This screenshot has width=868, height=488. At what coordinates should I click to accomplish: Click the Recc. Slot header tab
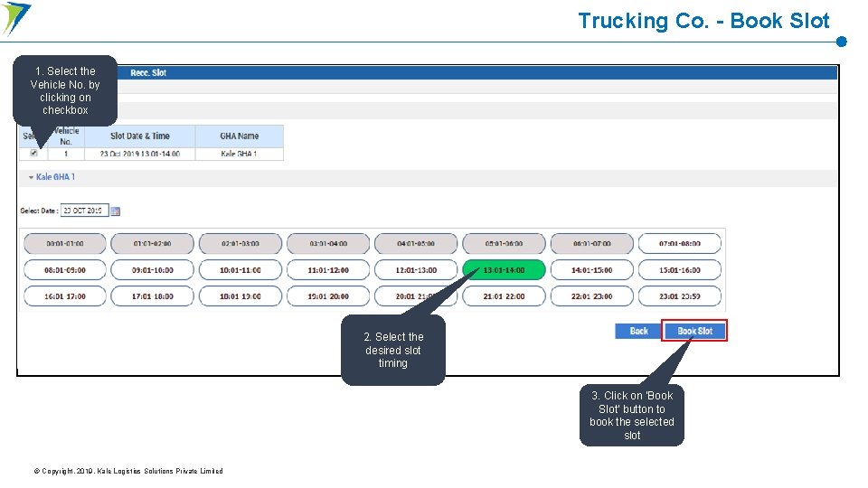tap(148, 72)
